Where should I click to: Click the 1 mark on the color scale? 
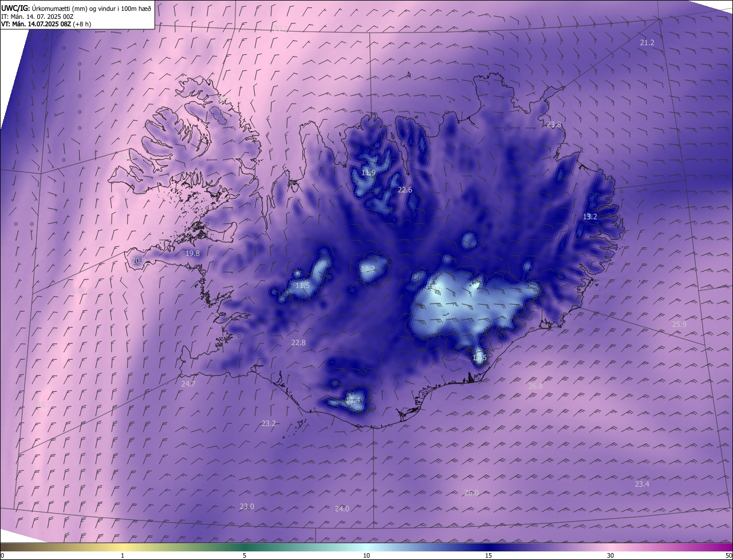pyautogui.click(x=123, y=555)
